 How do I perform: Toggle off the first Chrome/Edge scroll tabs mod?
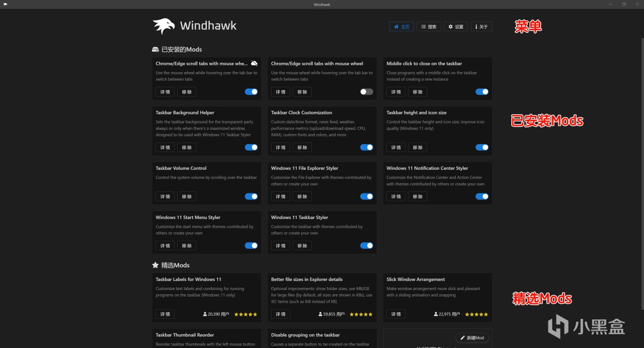[x=251, y=92]
